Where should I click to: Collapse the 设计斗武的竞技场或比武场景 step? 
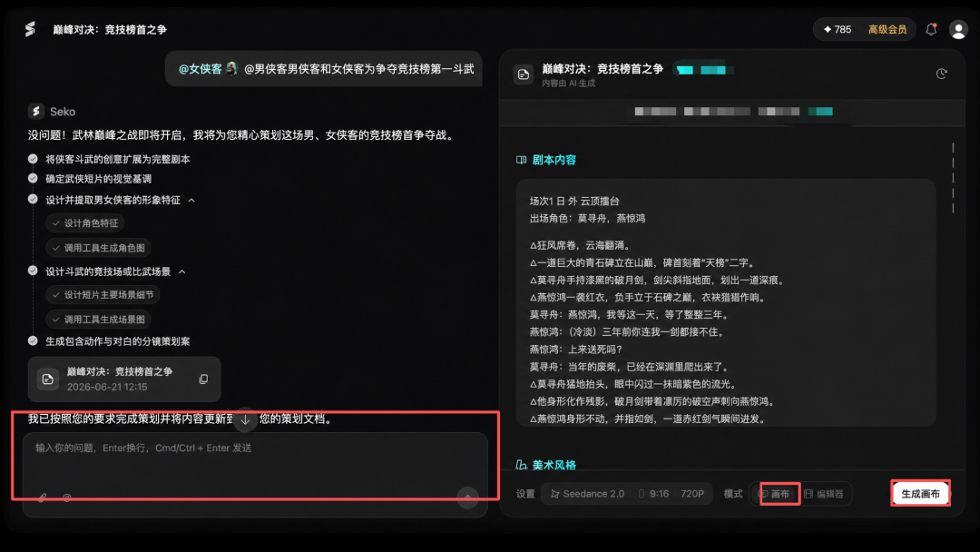pos(181,272)
